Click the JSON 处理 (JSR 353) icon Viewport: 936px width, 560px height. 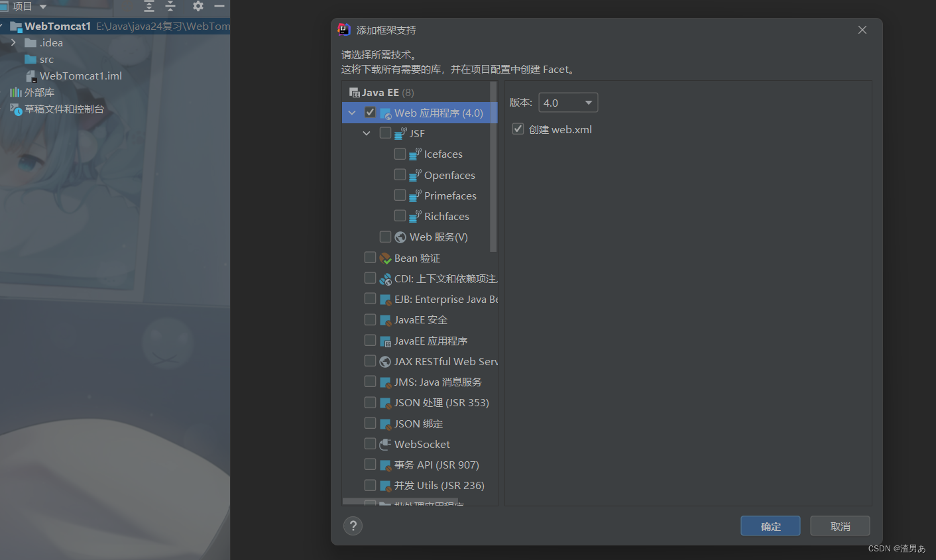tap(385, 403)
